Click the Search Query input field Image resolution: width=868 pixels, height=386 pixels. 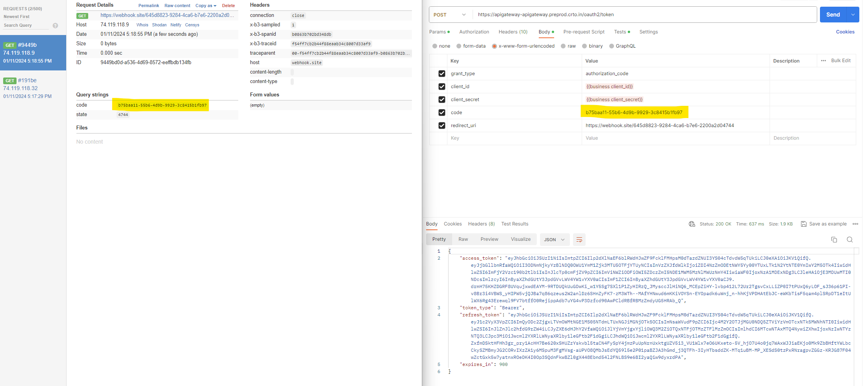pyautogui.click(x=26, y=26)
